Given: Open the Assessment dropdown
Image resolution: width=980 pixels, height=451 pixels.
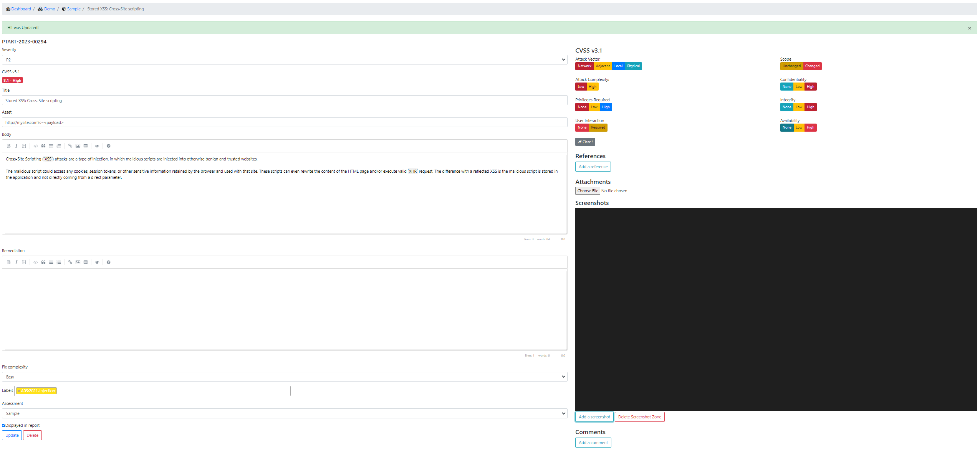Looking at the screenshot, I should point(284,413).
